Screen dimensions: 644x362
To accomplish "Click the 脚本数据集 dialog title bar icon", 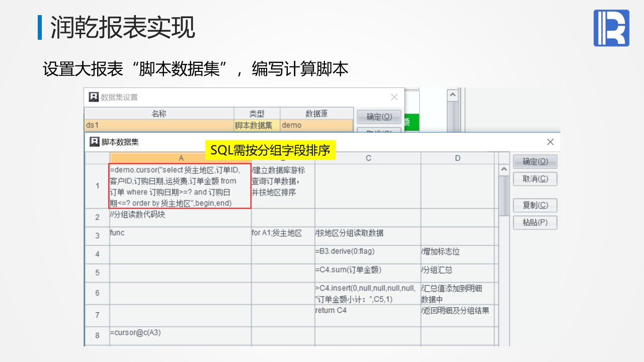I will (94, 142).
